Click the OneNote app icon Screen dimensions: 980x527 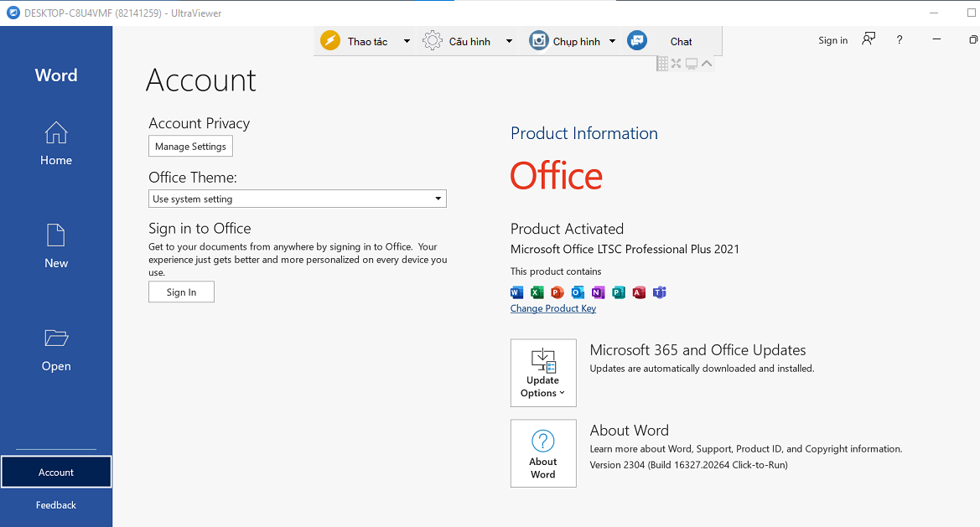(598, 292)
